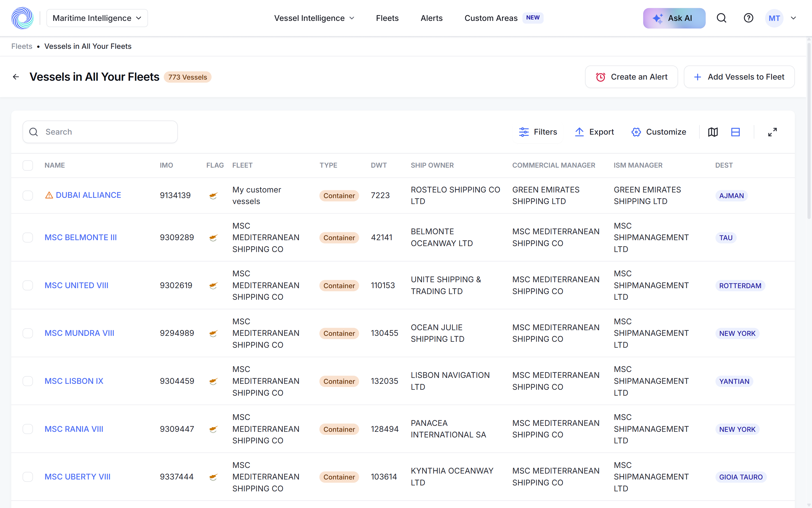
Task: Customize table columns
Action: [659, 132]
